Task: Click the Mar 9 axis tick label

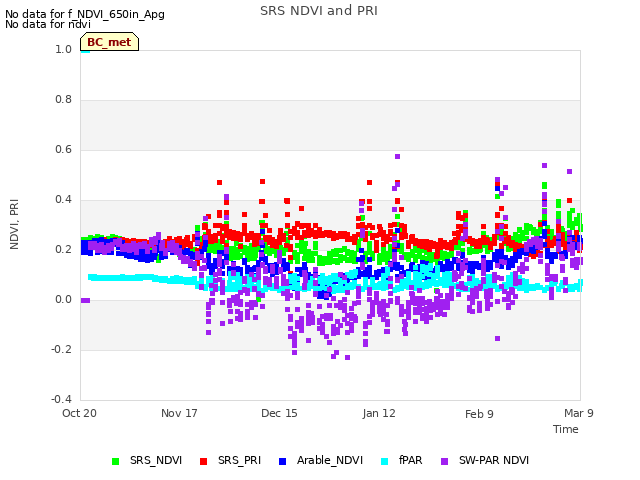Action: [579, 413]
